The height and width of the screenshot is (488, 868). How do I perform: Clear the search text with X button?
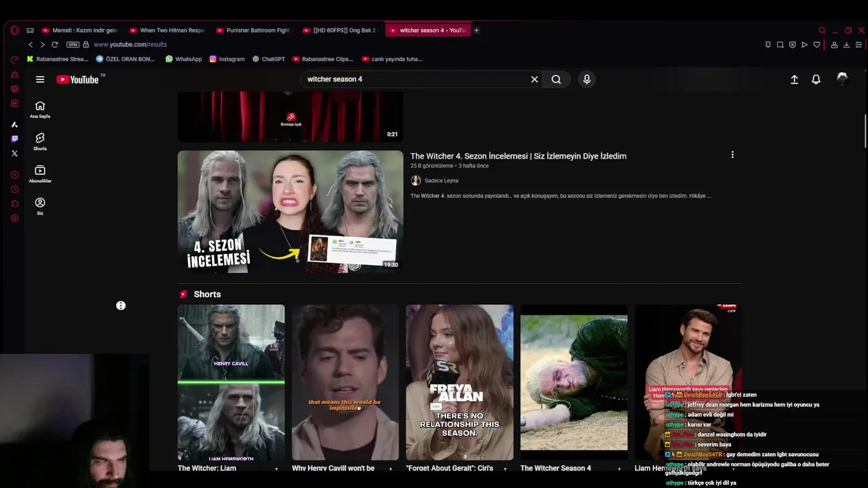[x=534, y=79]
